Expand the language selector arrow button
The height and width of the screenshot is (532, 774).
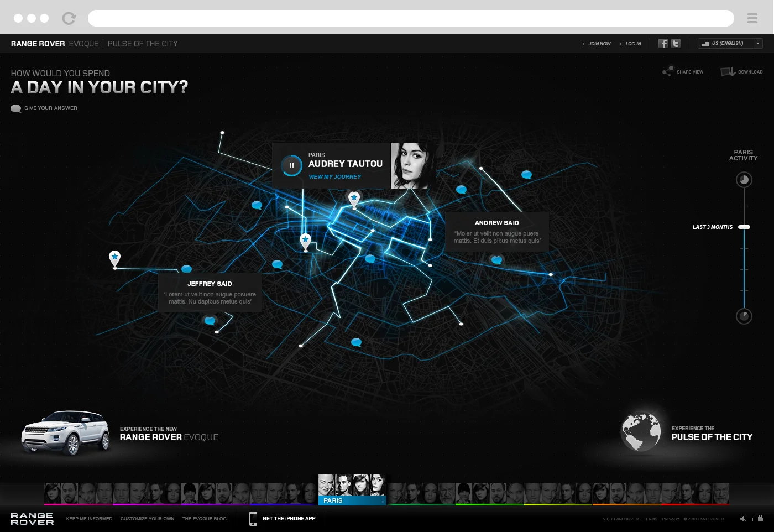[758, 43]
